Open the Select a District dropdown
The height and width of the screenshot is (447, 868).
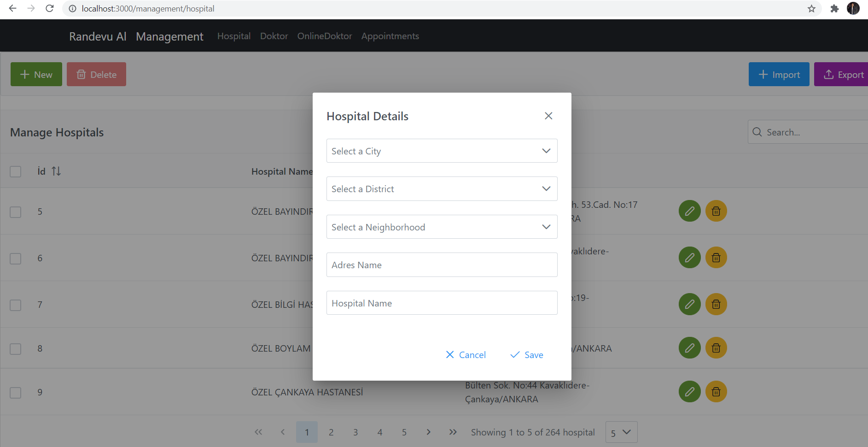point(441,188)
